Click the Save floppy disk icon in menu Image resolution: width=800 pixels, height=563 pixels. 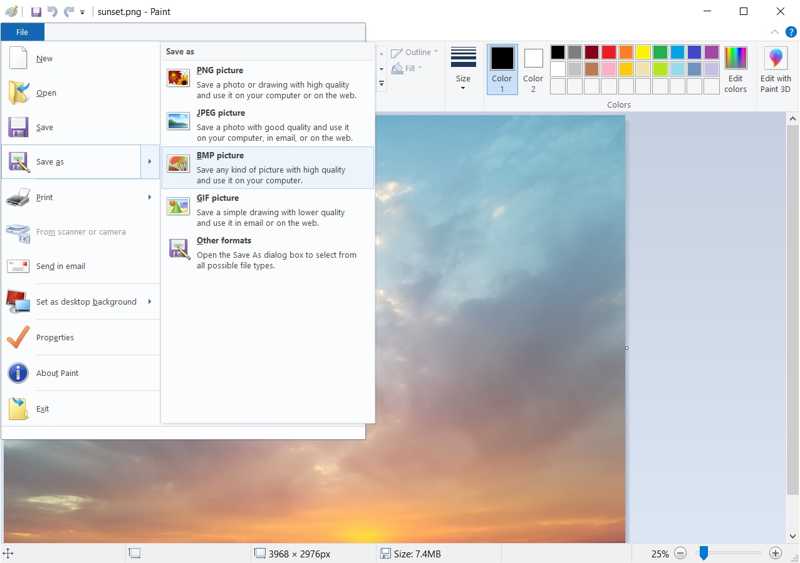(x=19, y=127)
